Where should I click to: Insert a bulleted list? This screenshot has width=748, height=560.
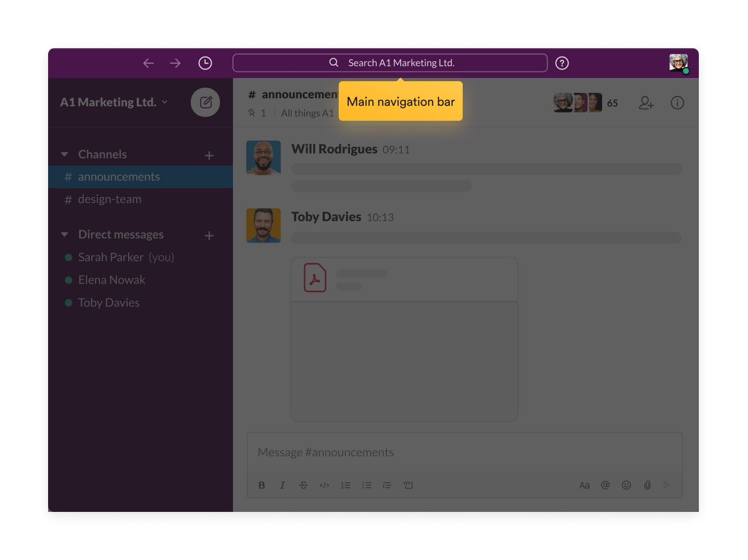point(367,485)
